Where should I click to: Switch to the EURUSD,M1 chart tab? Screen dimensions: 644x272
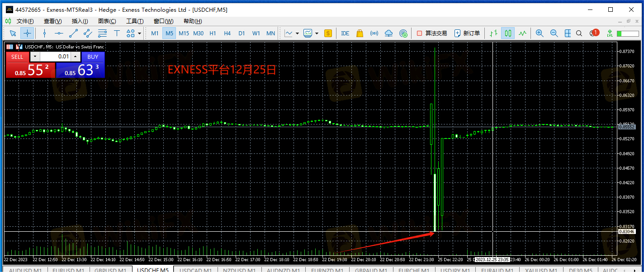[68, 270]
